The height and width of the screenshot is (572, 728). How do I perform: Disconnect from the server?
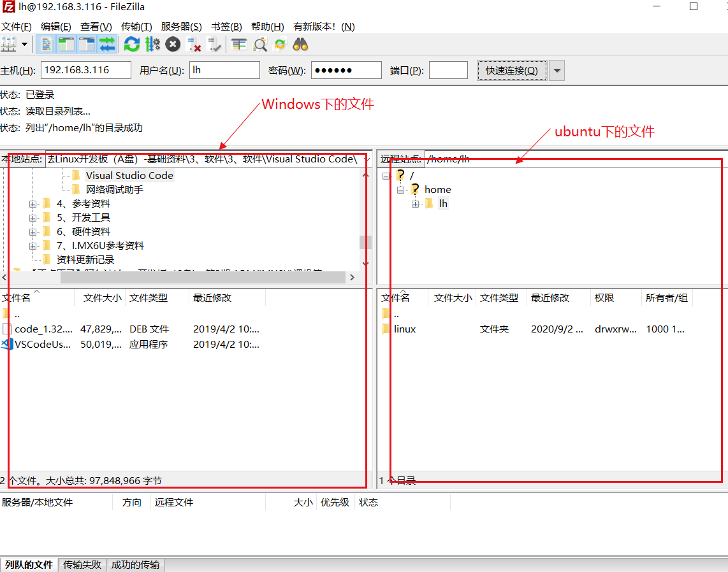tap(193, 44)
